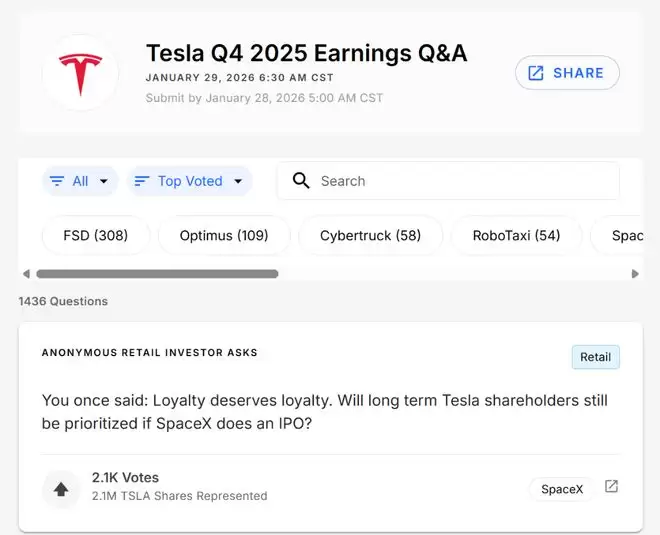Click the filter lines icon beside All
The height and width of the screenshot is (535, 660).
pos(57,181)
